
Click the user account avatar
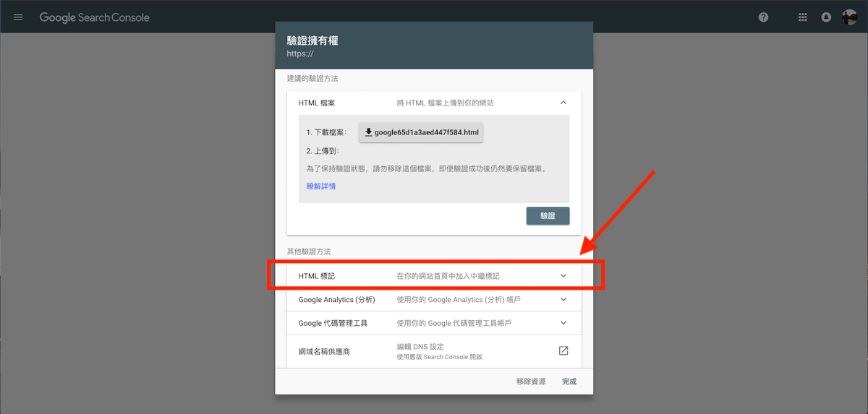(x=850, y=17)
